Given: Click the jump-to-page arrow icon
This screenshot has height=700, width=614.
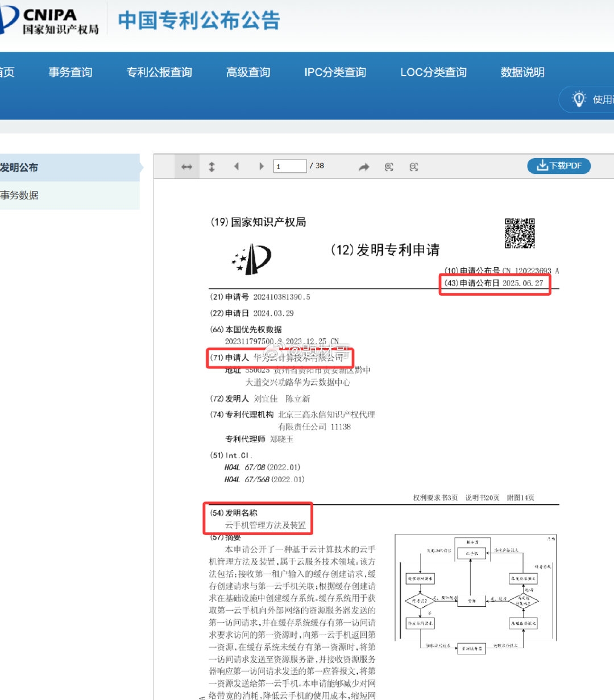Looking at the screenshot, I should [x=364, y=167].
